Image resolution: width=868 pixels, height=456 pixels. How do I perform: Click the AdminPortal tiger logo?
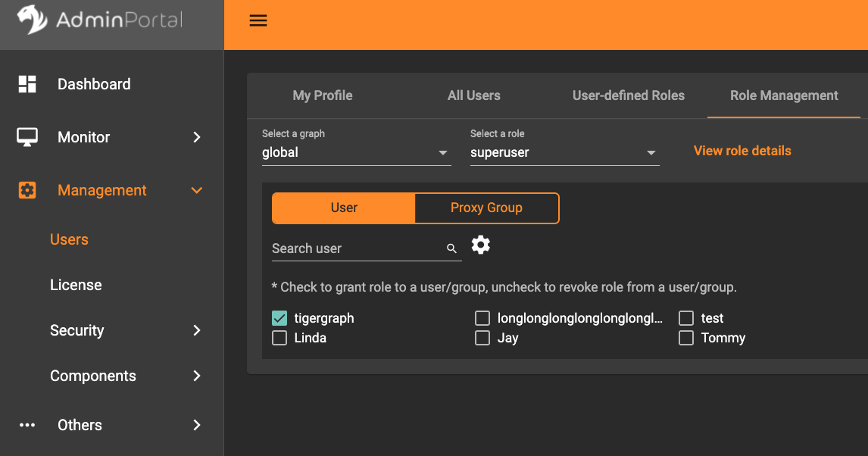coord(32,20)
